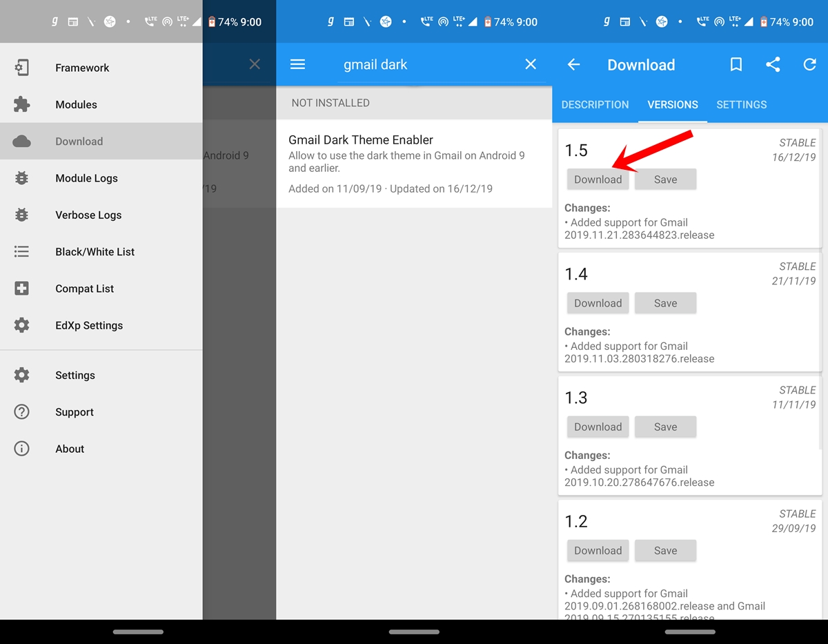Select the Download cloud icon in drawer

click(21, 141)
